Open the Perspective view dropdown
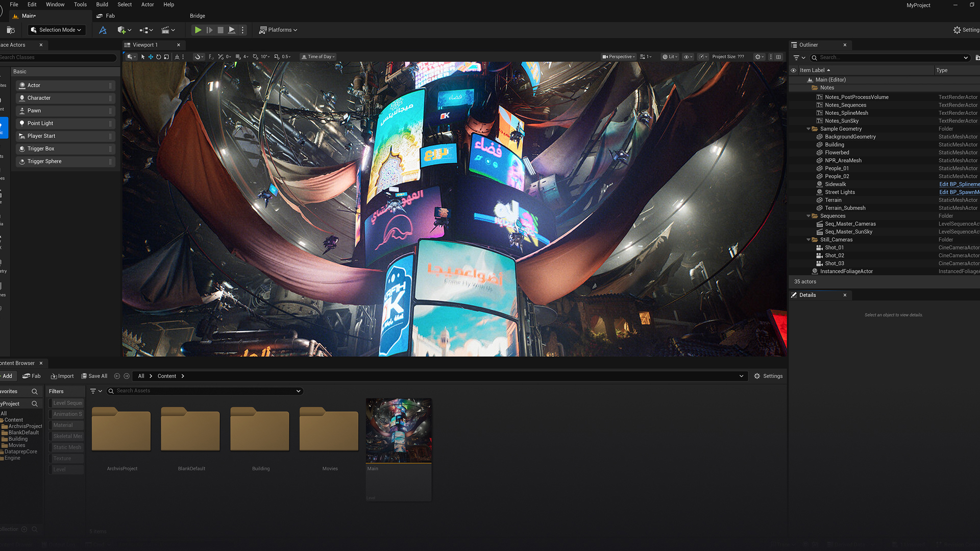Image resolution: width=980 pixels, height=551 pixels. pos(619,57)
